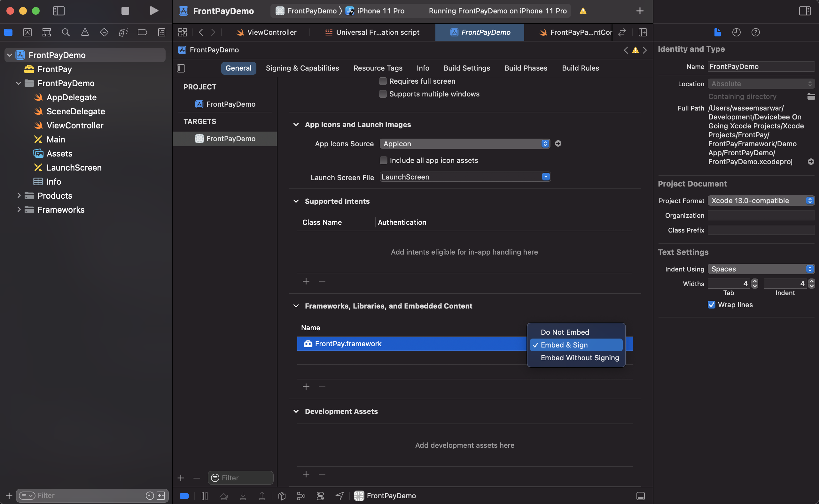Show the History inspector clock icon

pos(736,32)
